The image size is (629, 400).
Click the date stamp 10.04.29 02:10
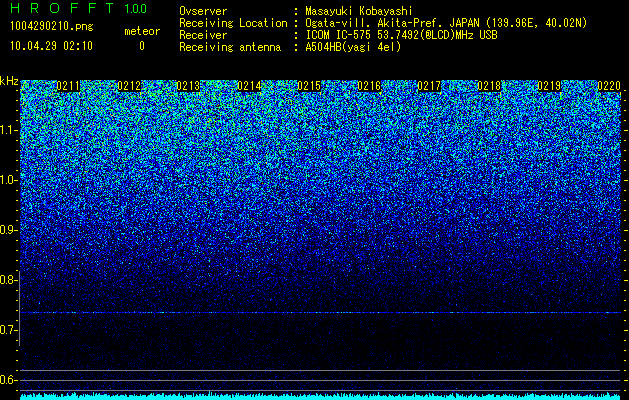click(x=51, y=46)
